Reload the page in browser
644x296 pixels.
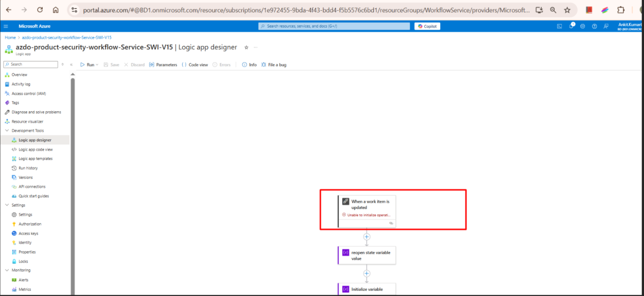click(40, 10)
